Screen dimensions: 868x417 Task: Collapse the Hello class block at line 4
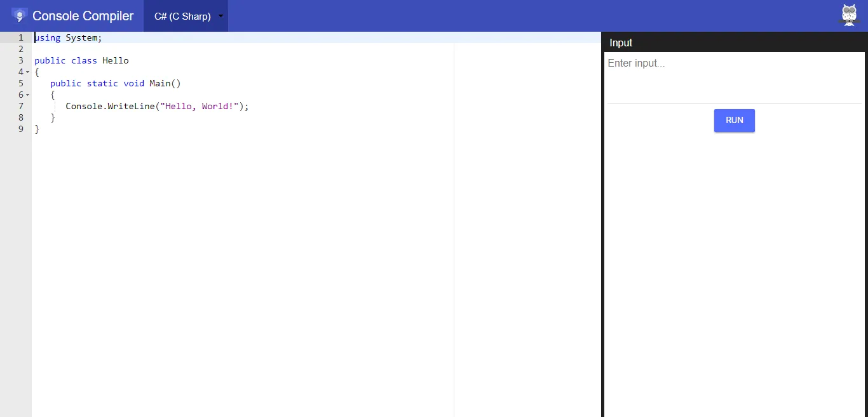(x=28, y=72)
